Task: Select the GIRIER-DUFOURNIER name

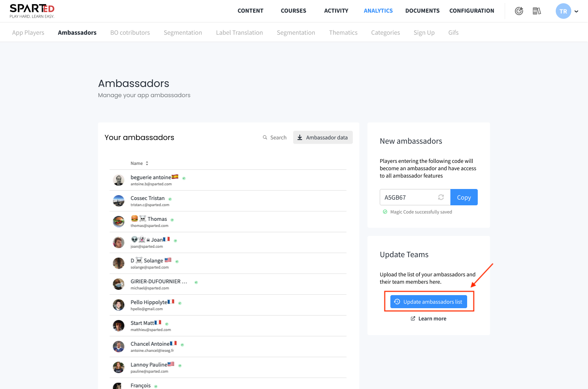Action: click(159, 282)
